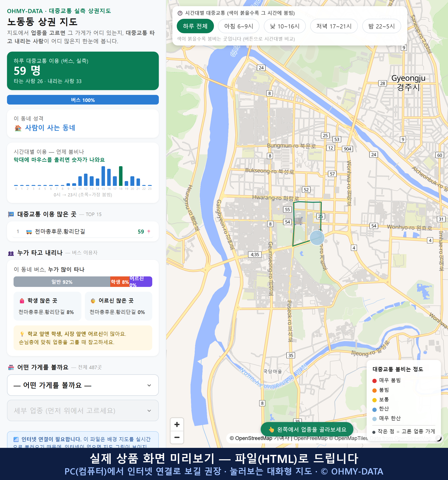Viewport: 448px width, 480px height.
Task: Click the 천마총후문.황리단길 8% student value
Action: tap(46, 312)
